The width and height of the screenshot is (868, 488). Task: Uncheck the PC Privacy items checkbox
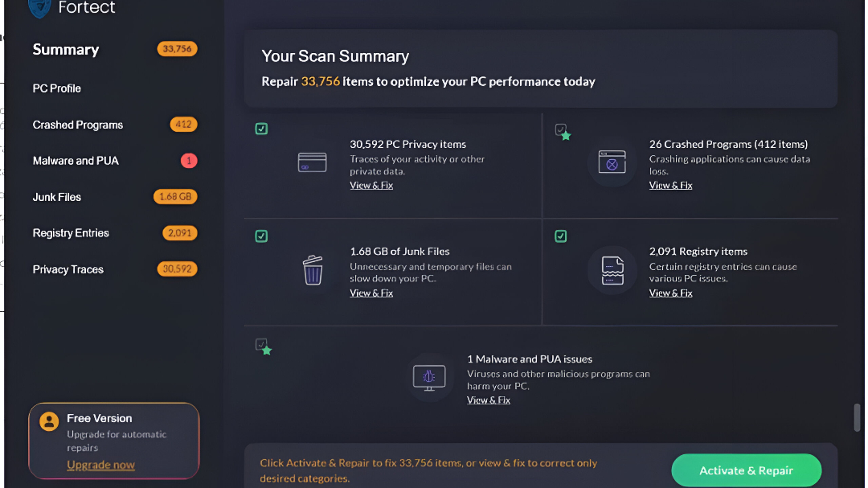click(x=261, y=129)
